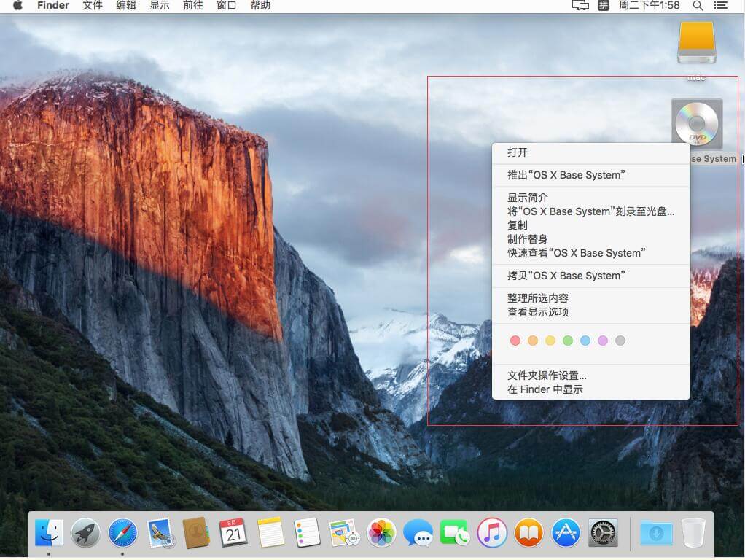Select the OS X Base System DVD icon
The image size is (745, 560).
pyautogui.click(x=697, y=124)
